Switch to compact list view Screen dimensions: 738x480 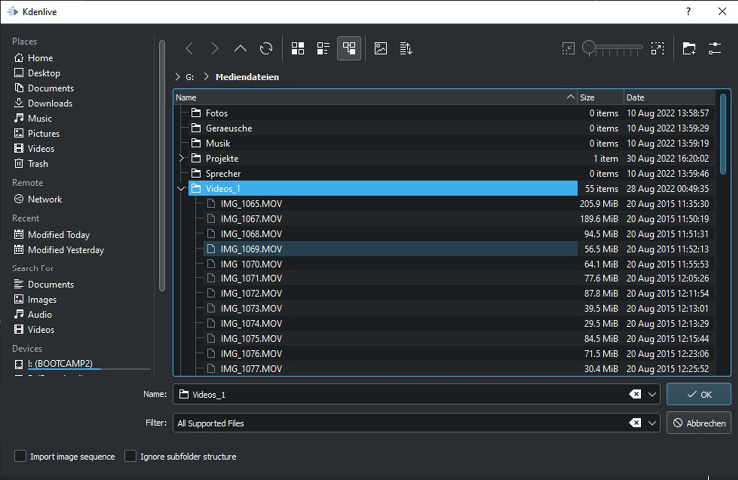[x=323, y=48]
